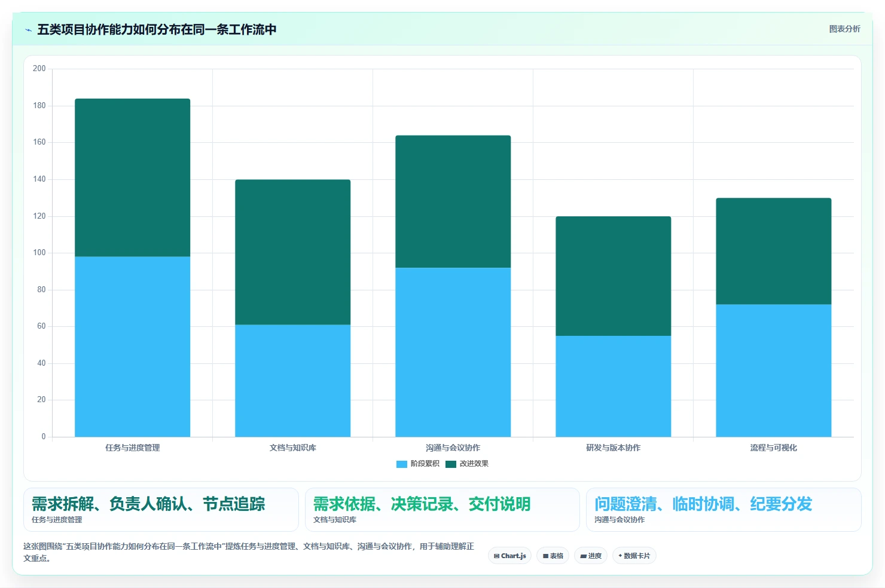Toggle the 阶段累积 legend swatch
The height and width of the screenshot is (588, 885).
pos(402,464)
